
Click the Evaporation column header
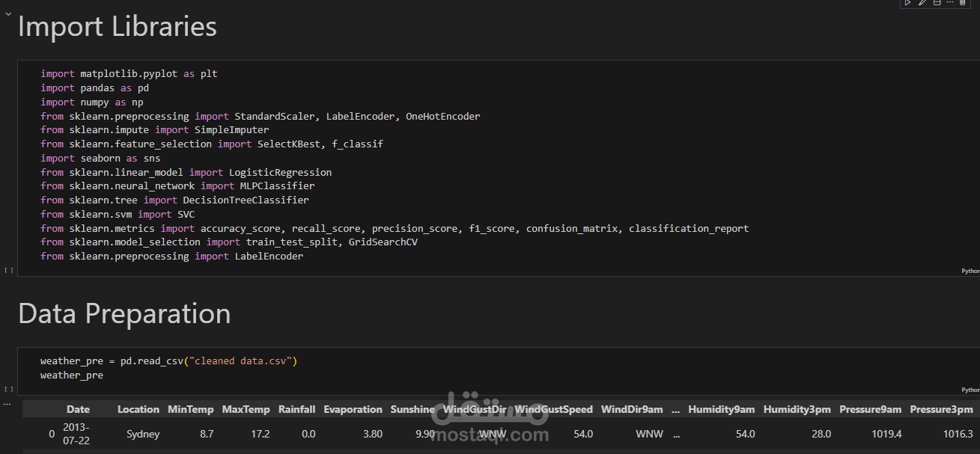(x=353, y=409)
